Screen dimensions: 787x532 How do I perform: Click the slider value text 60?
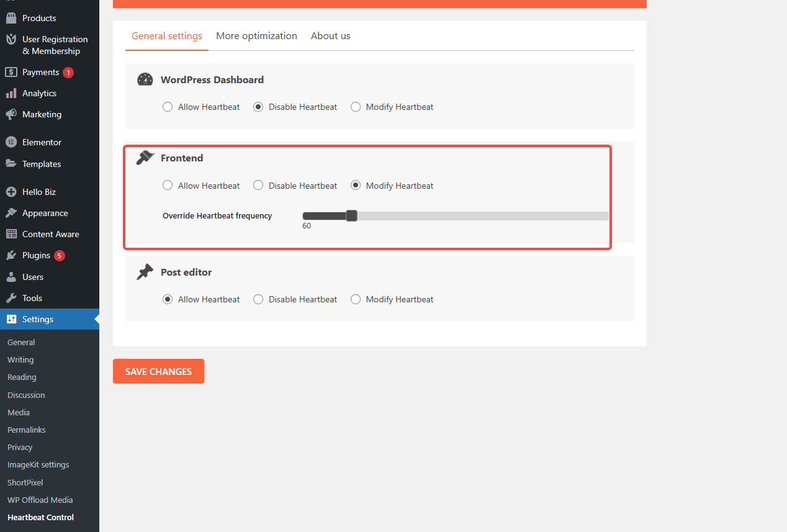(x=307, y=226)
